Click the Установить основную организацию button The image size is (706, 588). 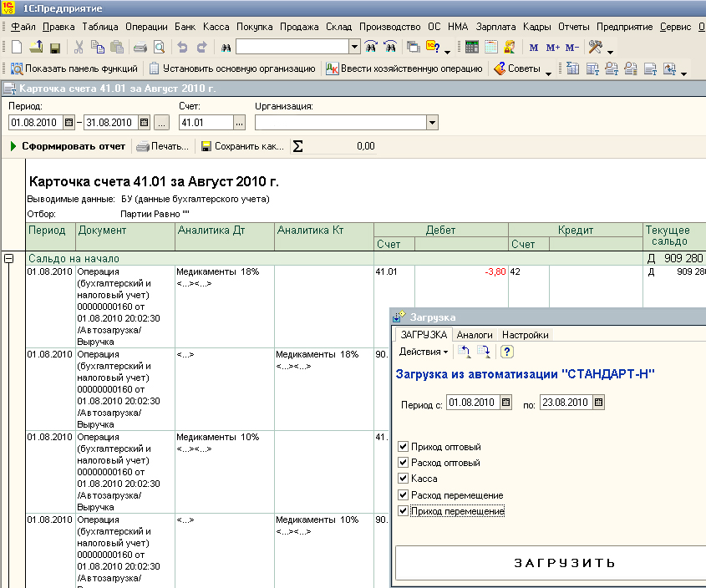tap(233, 68)
